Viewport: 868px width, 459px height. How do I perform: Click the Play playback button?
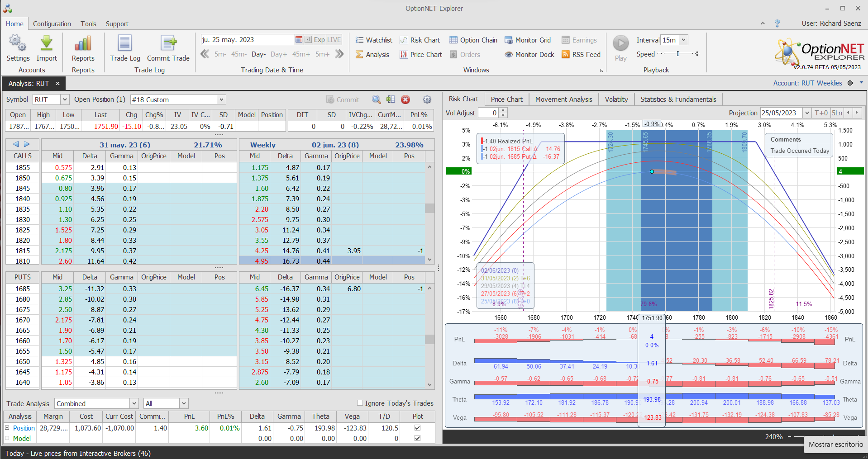620,44
